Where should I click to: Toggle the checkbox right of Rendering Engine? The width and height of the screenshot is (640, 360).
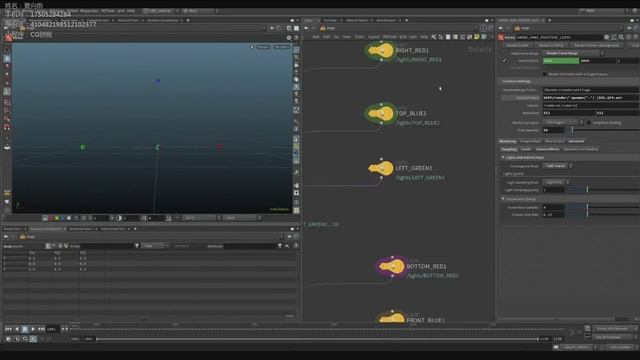tap(589, 122)
